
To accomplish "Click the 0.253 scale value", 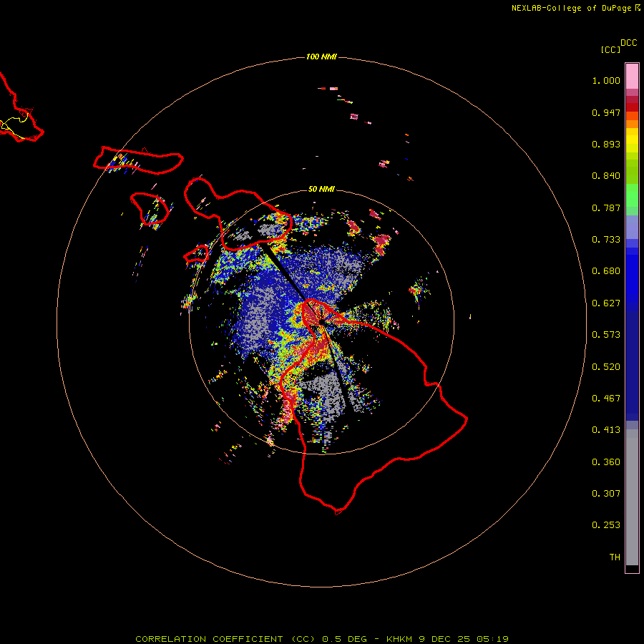I will (606, 525).
